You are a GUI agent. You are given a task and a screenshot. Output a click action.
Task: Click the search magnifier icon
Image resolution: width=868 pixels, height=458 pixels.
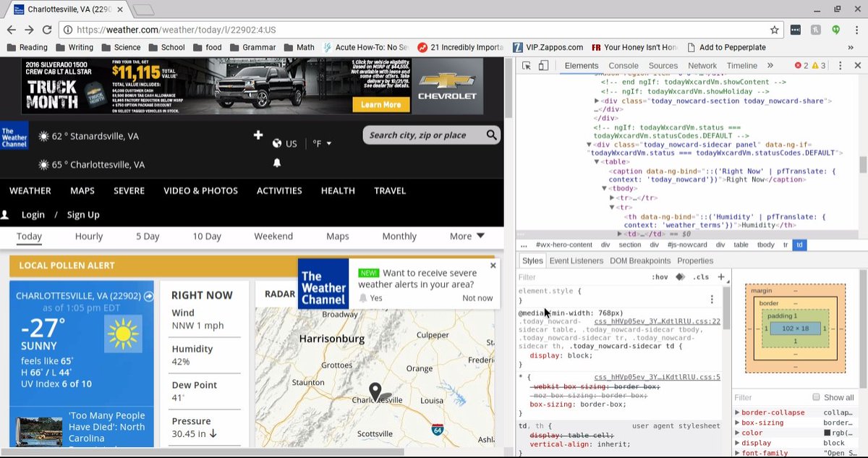point(492,135)
